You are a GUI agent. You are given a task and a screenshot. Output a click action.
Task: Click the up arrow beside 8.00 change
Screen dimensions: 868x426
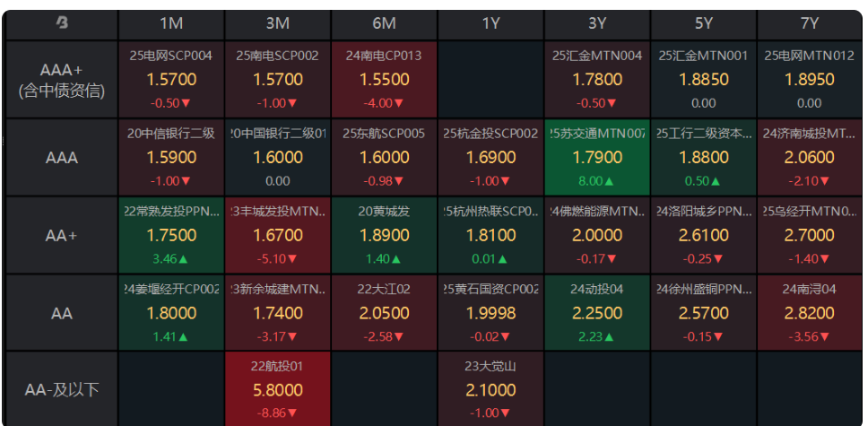tap(615, 181)
